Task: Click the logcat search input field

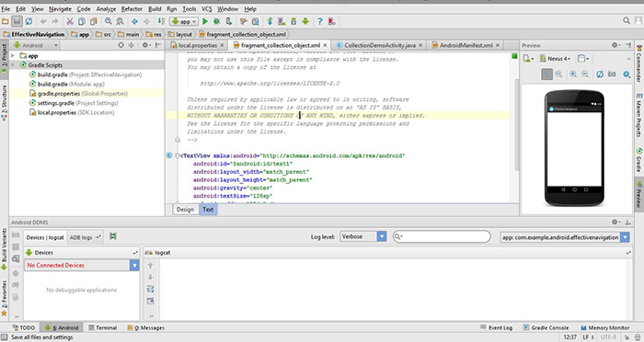Action: (x=442, y=236)
